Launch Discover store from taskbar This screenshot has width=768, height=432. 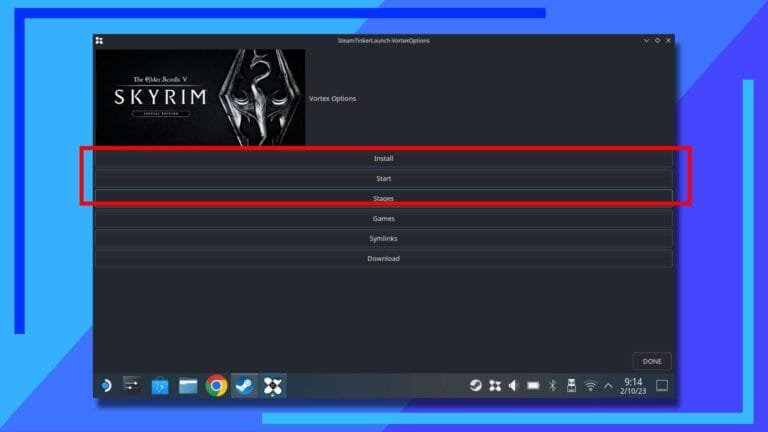click(x=160, y=386)
